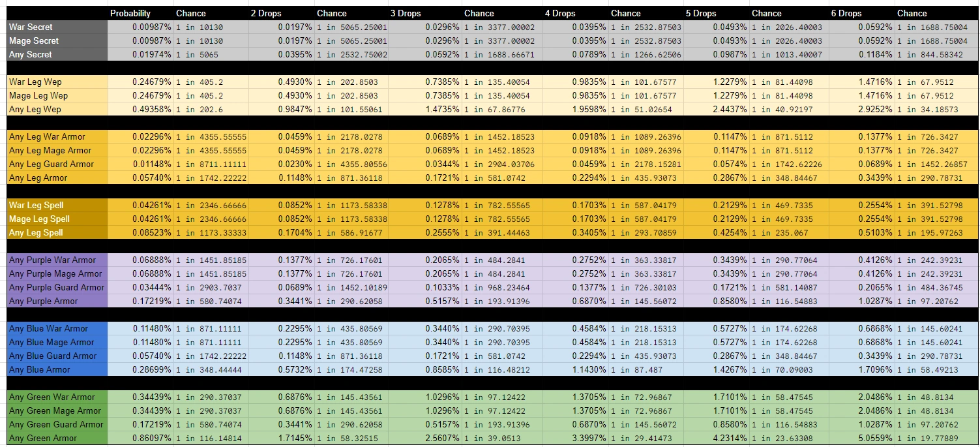Viewport: 980px width, 447px height.
Task: Click the 0.49358% Any Leg Wep probability
Action: (x=152, y=109)
